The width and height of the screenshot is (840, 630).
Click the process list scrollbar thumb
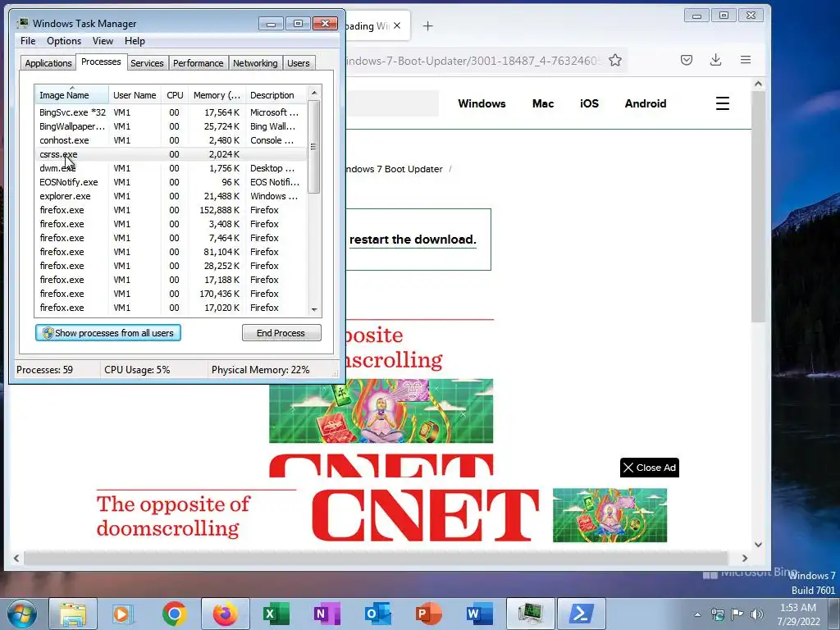click(x=314, y=147)
